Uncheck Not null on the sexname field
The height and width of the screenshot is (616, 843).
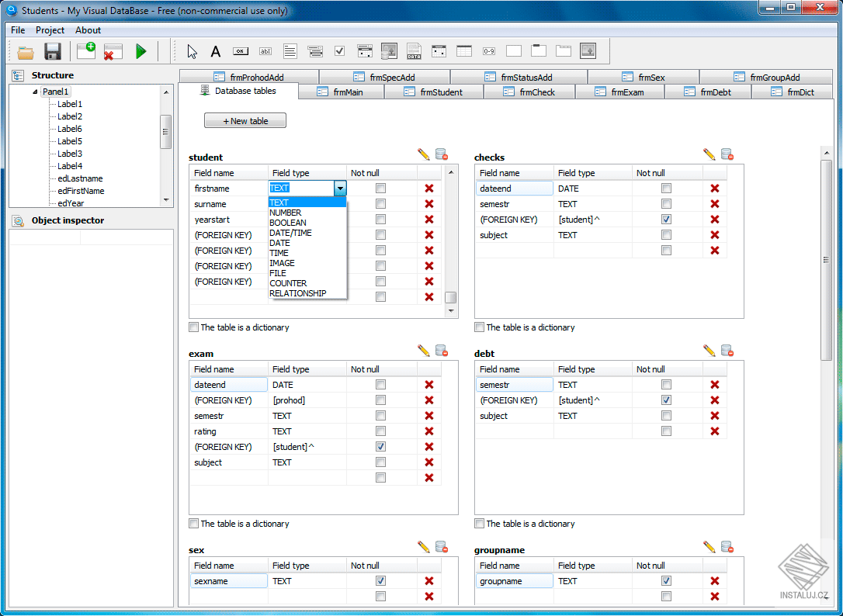click(x=380, y=580)
